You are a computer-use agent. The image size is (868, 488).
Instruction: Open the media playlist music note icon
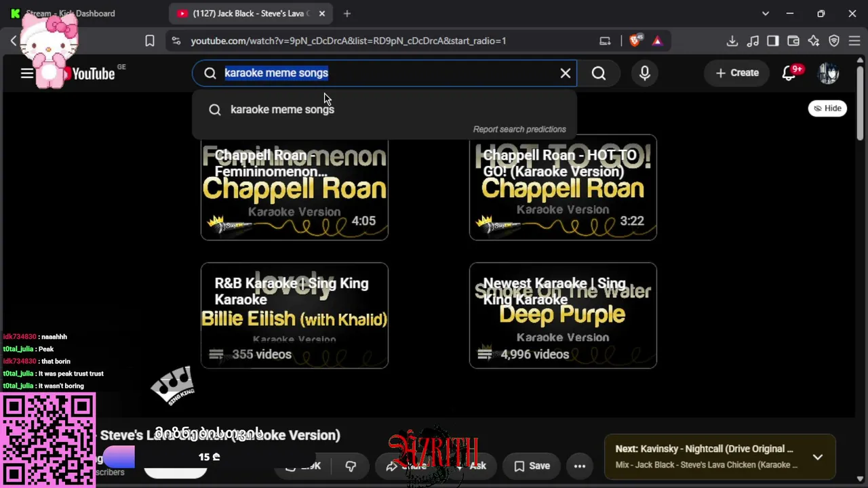pyautogui.click(x=753, y=41)
